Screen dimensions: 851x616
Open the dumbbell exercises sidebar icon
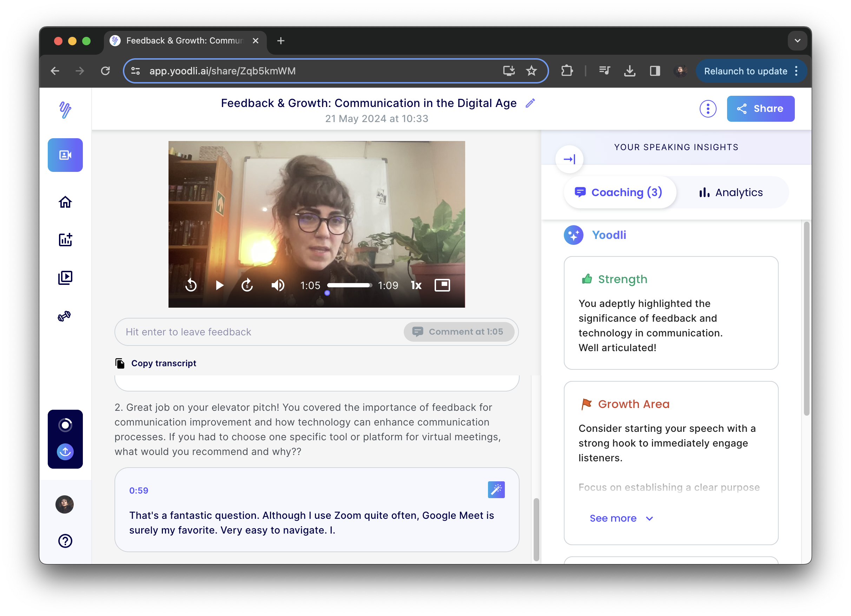pyautogui.click(x=65, y=316)
